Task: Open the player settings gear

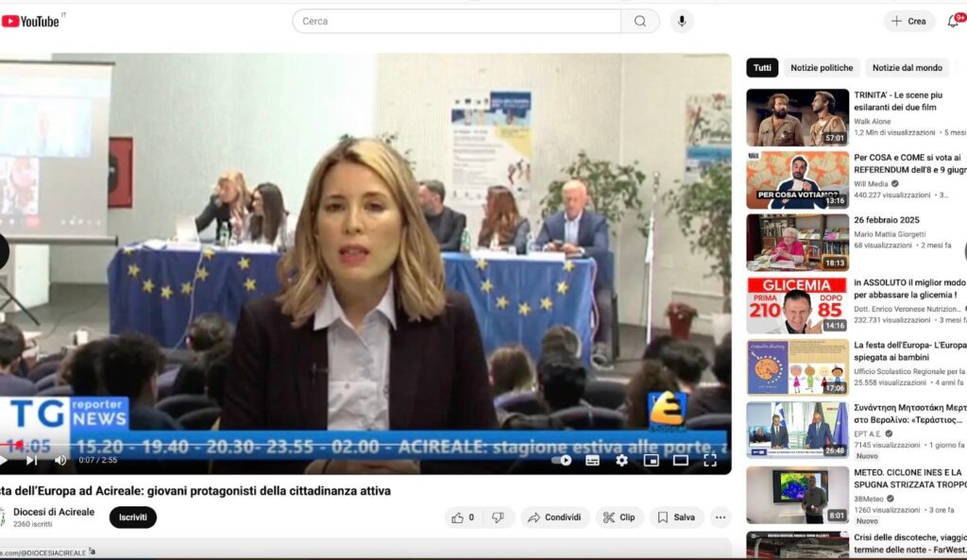Action: click(x=621, y=460)
